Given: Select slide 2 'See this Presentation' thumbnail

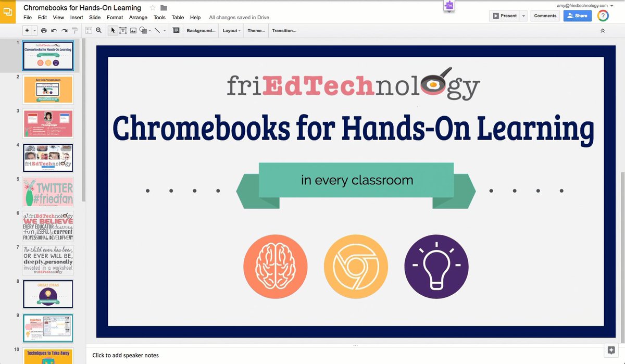Looking at the screenshot, I should click(x=48, y=90).
